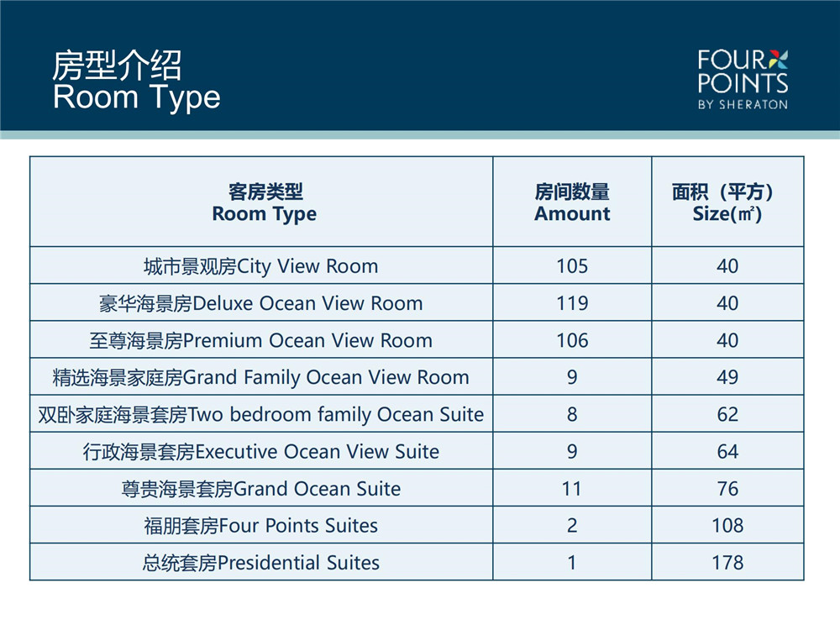Click the amount value 105

(x=572, y=266)
